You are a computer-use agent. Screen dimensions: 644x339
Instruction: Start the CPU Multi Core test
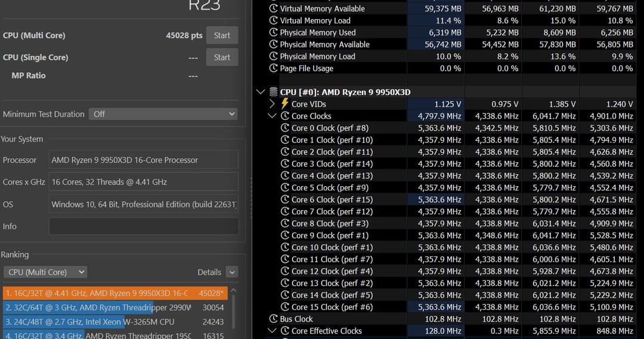[222, 35]
